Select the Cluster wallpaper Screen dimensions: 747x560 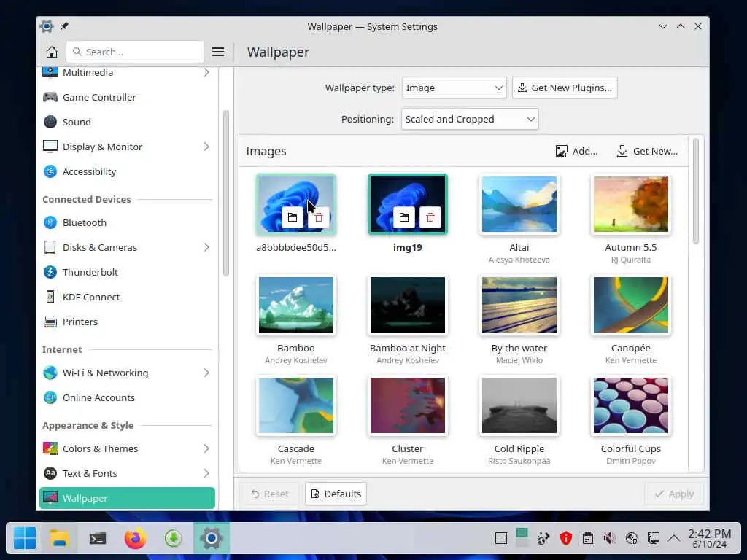(x=408, y=405)
